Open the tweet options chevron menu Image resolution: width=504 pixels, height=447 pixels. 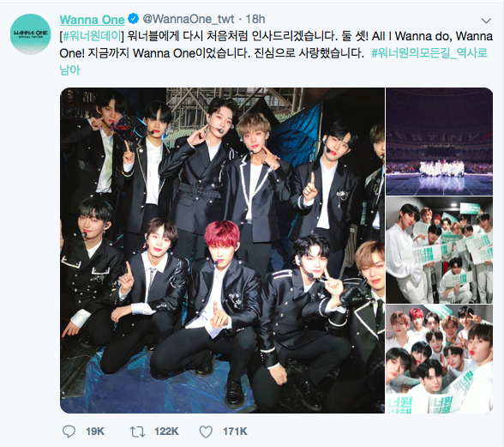486,21
